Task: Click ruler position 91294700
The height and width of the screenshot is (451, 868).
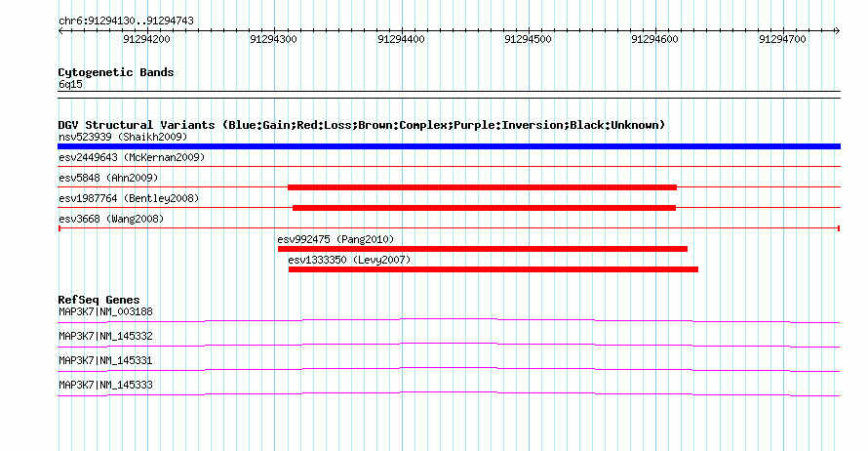Action: [782, 39]
